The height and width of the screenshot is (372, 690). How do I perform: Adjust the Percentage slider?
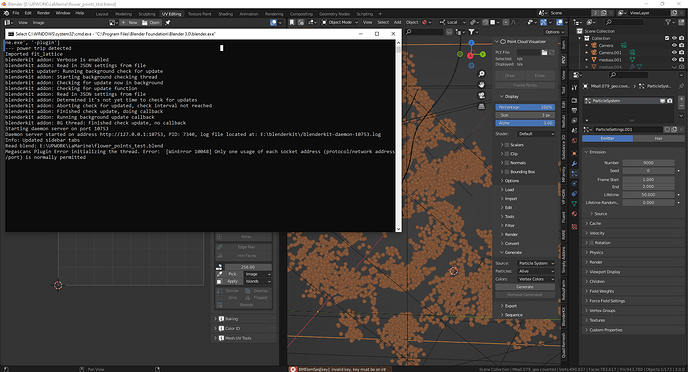pyautogui.click(x=525, y=107)
